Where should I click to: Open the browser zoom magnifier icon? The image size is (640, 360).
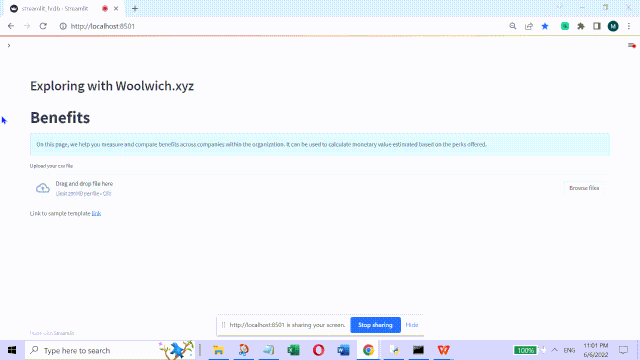click(513, 26)
